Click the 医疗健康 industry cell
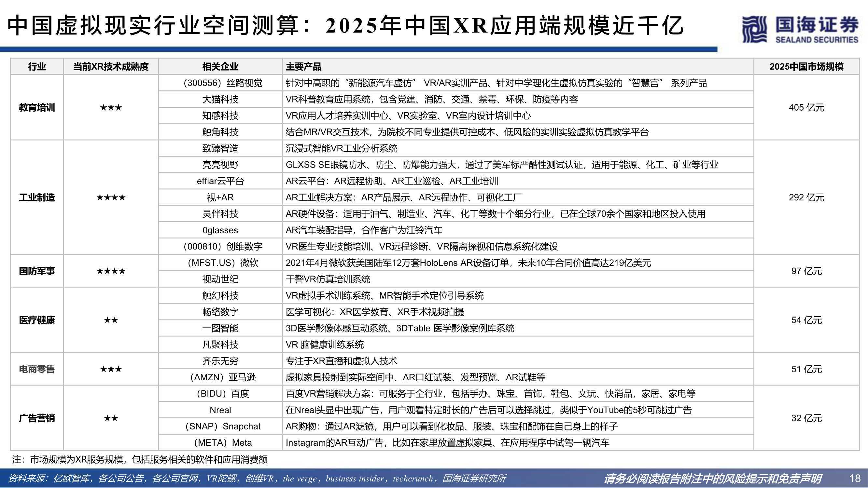868x488 pixels. [x=37, y=320]
